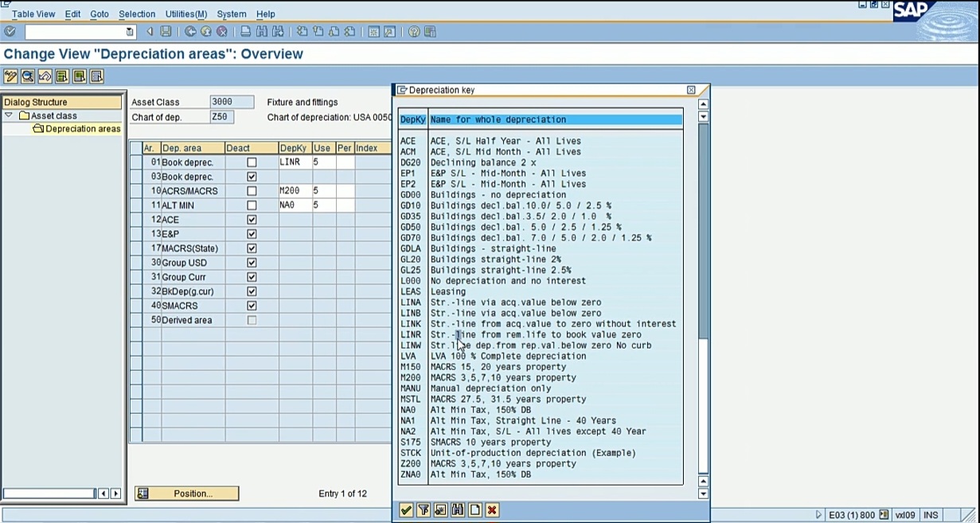Image resolution: width=980 pixels, height=523 pixels.
Task: Toggle Deact checkbox for E&P row
Action: 252,234
